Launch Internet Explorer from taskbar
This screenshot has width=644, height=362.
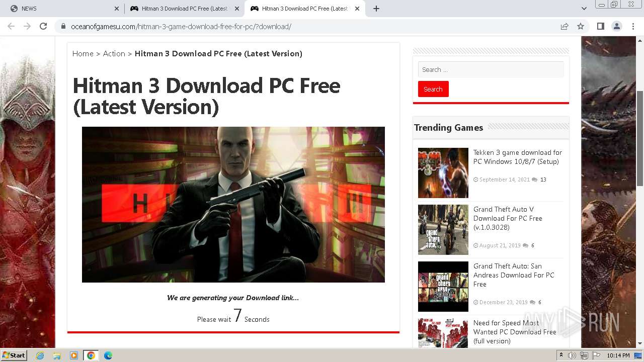[40, 355]
